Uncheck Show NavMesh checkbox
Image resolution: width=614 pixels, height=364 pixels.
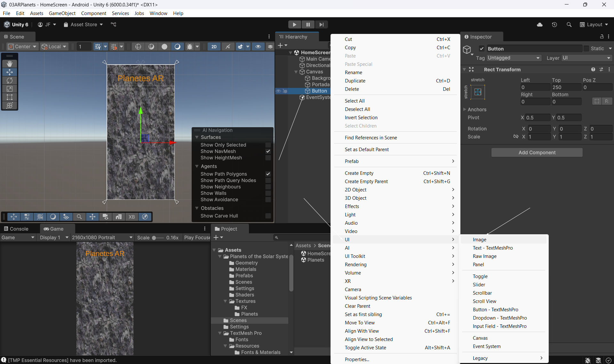(268, 151)
